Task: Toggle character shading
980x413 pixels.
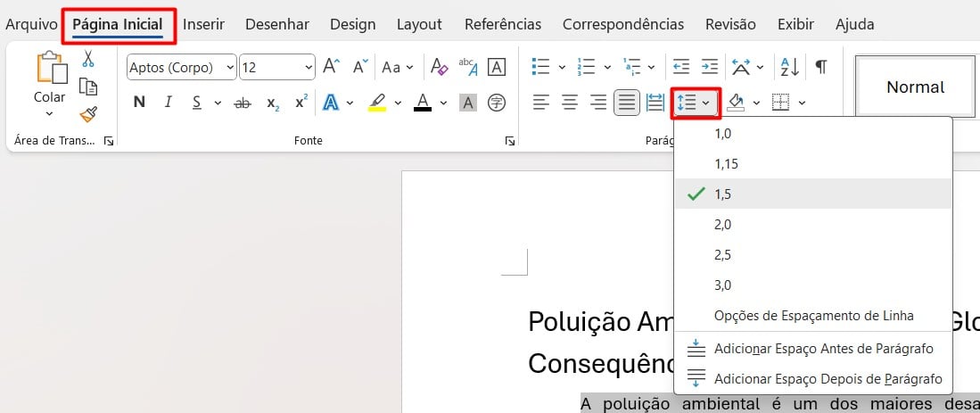Action: 468,103
